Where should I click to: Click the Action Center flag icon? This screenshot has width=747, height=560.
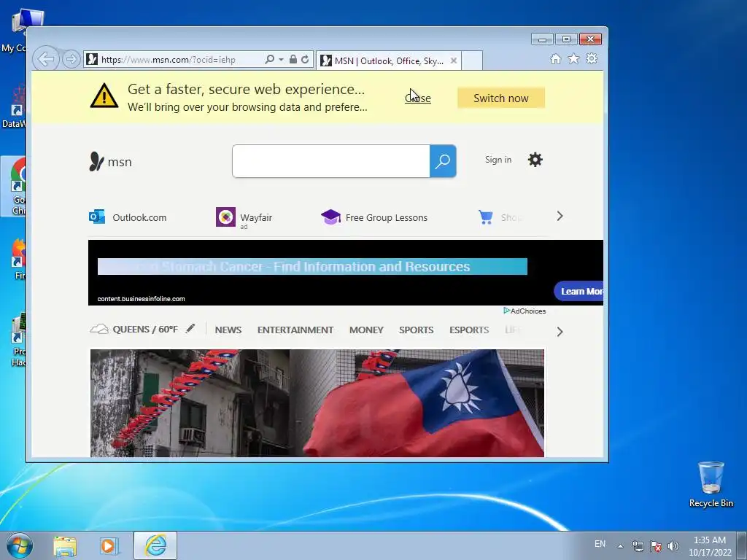(656, 546)
